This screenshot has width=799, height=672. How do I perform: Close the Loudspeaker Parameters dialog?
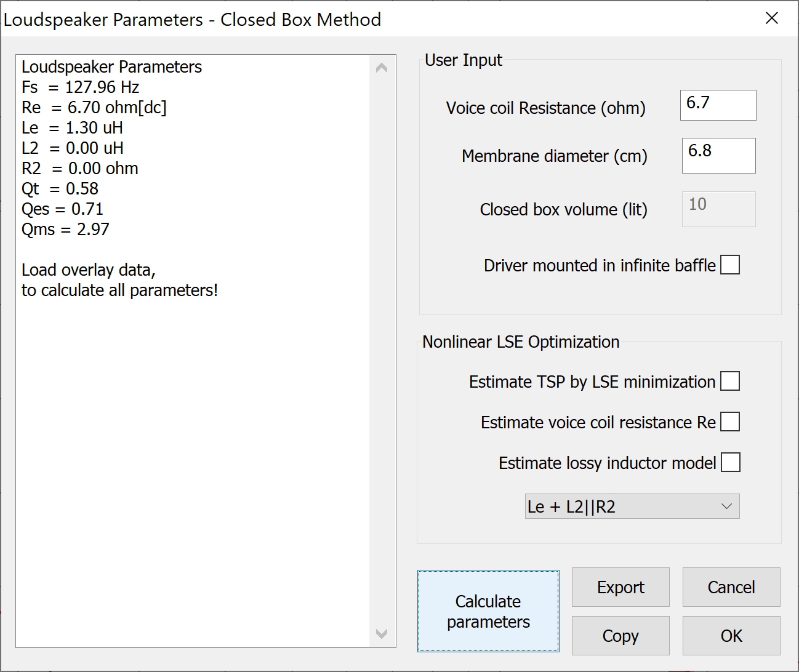coord(771,18)
